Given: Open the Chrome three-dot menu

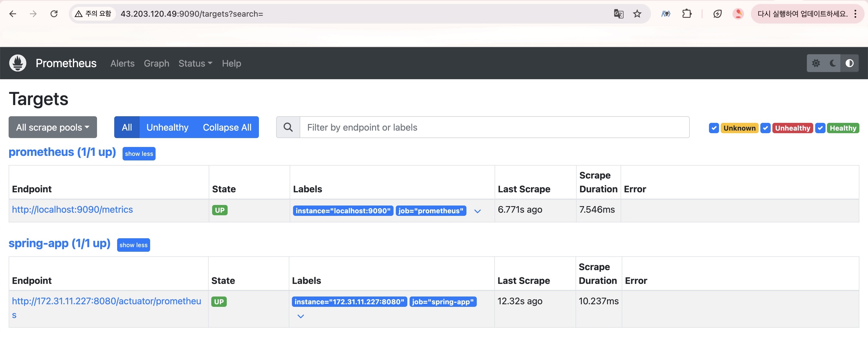Looking at the screenshot, I should point(855,14).
